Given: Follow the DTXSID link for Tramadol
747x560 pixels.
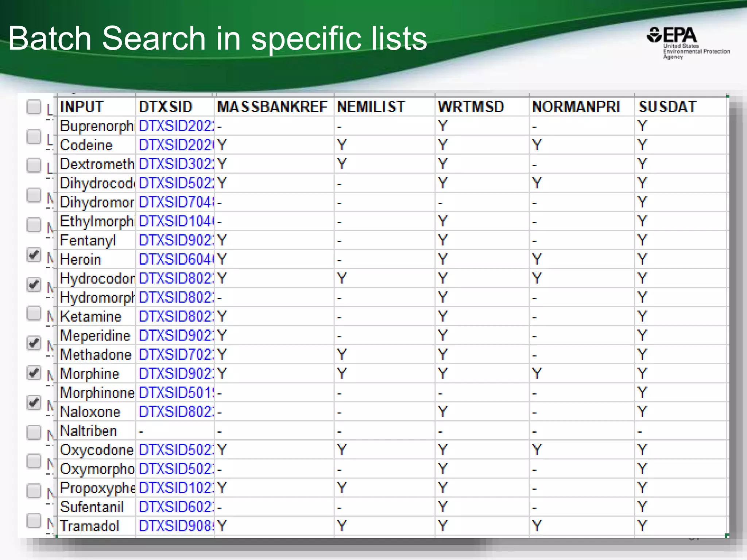Looking at the screenshot, I should [x=176, y=526].
